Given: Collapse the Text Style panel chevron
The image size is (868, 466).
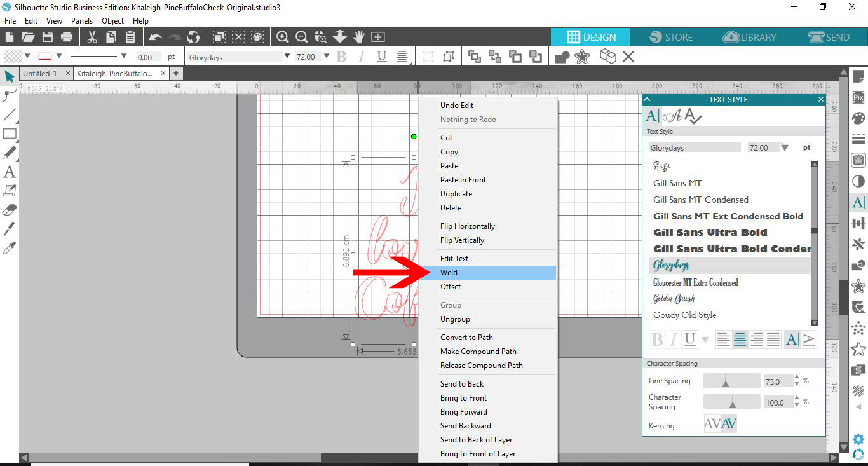Looking at the screenshot, I should click(647, 100).
